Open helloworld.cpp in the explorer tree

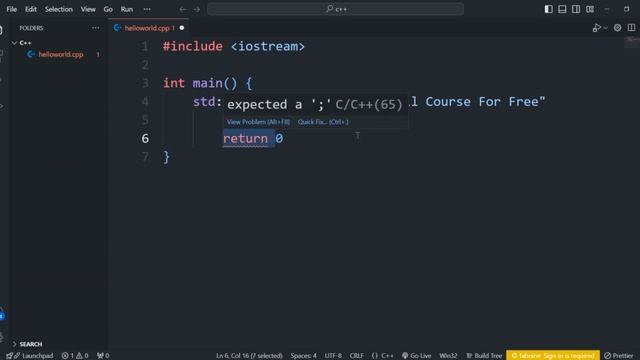pos(61,54)
